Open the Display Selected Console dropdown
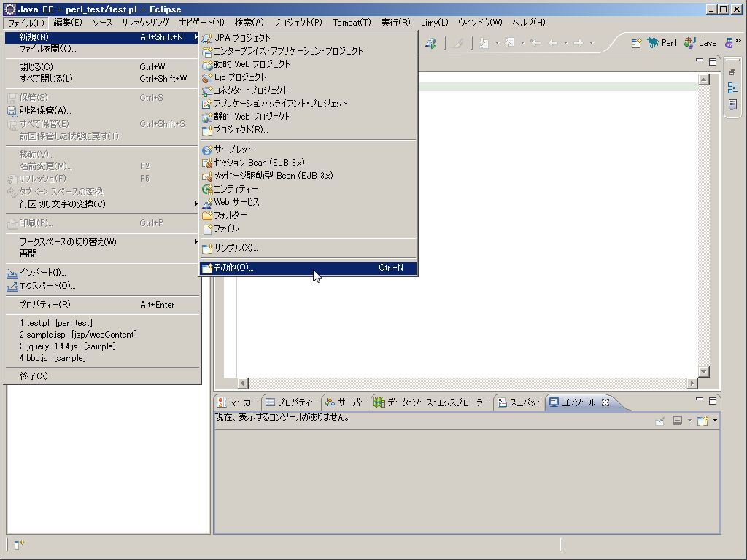 coord(689,421)
